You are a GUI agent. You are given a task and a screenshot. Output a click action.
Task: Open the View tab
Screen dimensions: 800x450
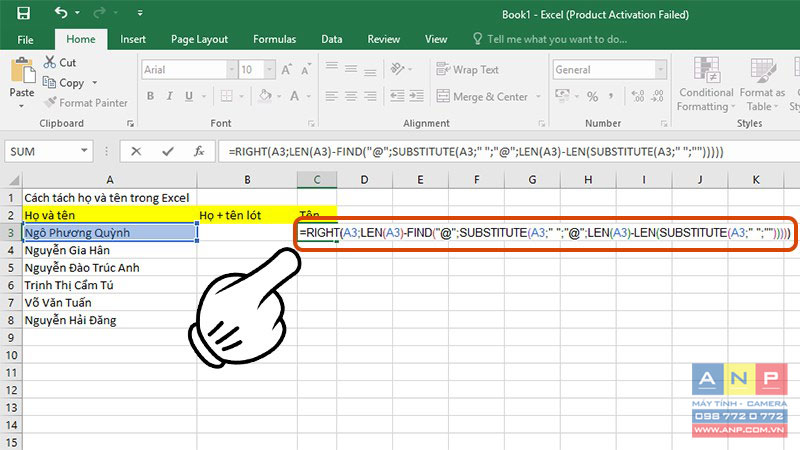pos(436,39)
